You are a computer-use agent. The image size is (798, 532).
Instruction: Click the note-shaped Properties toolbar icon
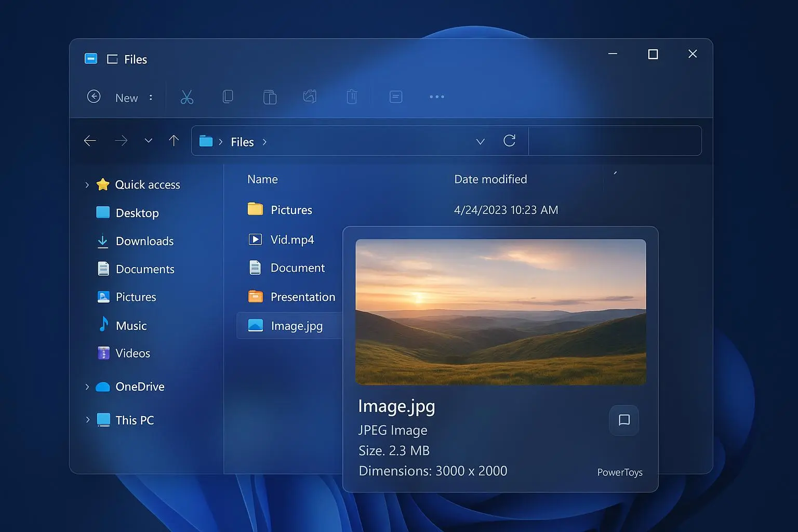(x=396, y=97)
